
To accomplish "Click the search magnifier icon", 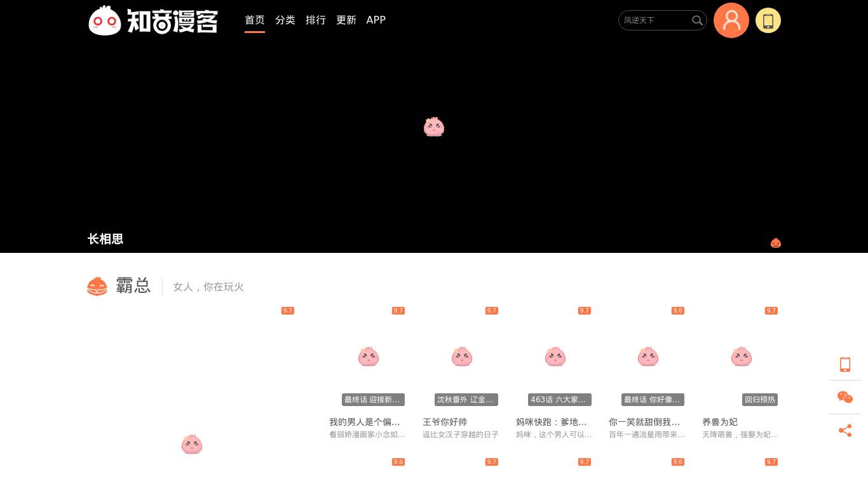I will (697, 20).
